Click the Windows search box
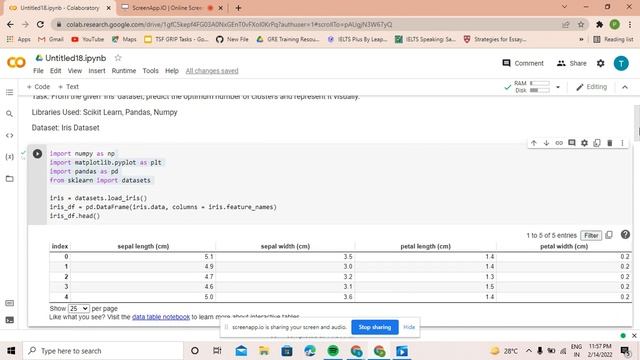The height and width of the screenshot is (360, 640). click(x=102, y=351)
